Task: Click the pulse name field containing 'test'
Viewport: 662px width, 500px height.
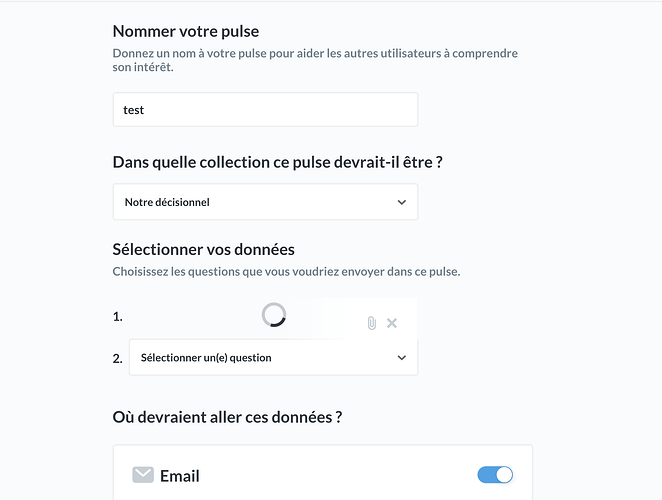Action: pos(265,110)
